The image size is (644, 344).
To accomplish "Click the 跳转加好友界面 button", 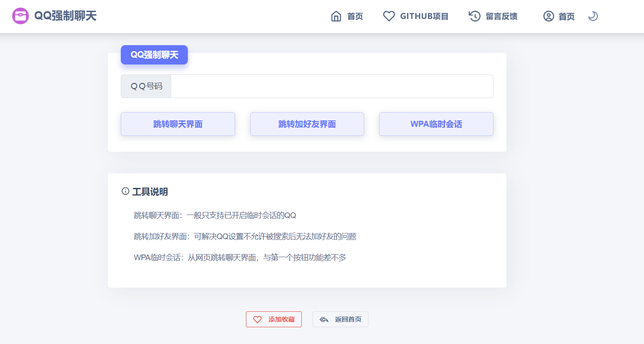I will point(307,124).
